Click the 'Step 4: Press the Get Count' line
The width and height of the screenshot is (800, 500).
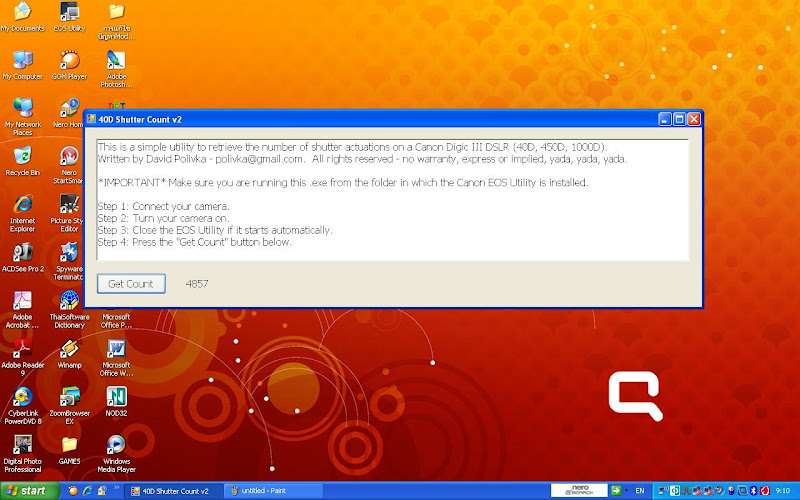coord(195,242)
